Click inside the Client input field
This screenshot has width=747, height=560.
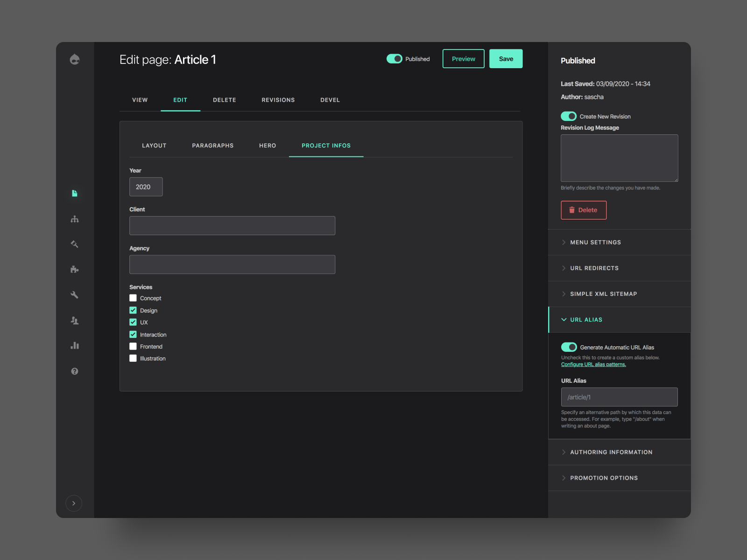[232, 225]
